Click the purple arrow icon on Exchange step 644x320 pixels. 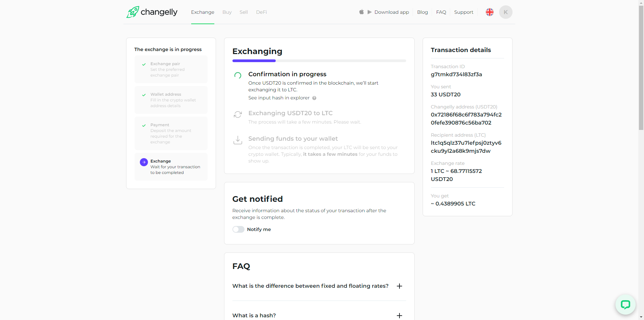click(x=144, y=162)
